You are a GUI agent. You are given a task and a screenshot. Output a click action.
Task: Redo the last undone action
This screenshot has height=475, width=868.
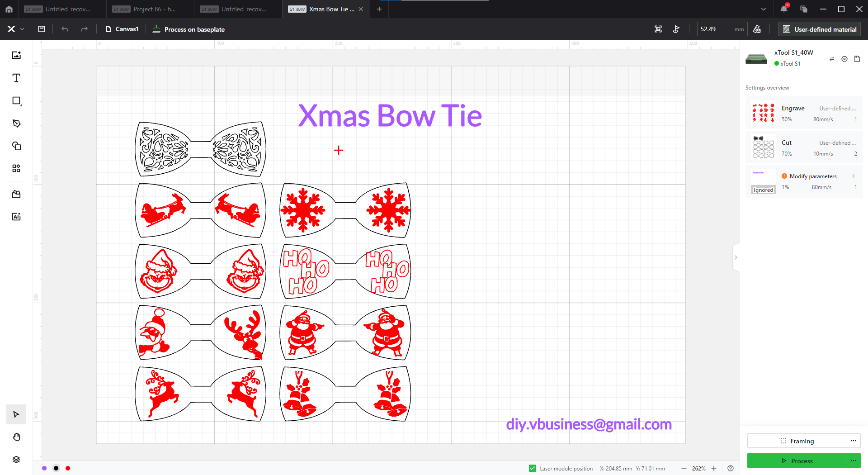point(84,29)
